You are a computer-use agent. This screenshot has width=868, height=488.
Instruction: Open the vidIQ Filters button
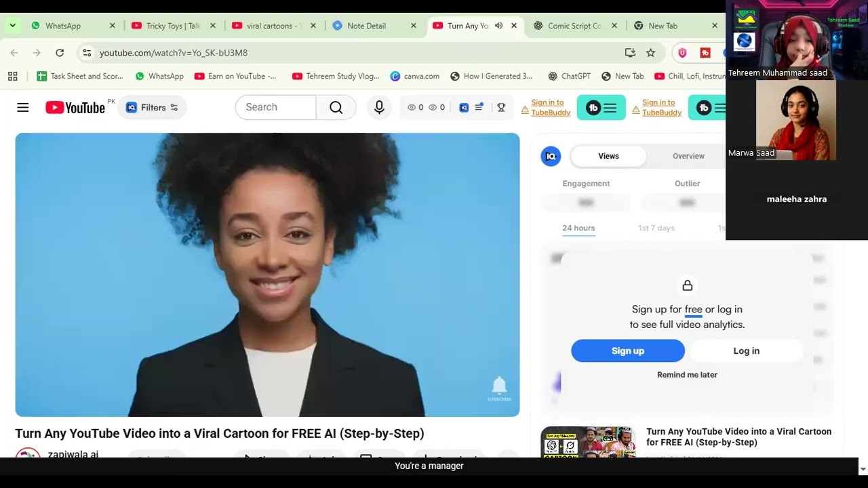[x=152, y=107]
